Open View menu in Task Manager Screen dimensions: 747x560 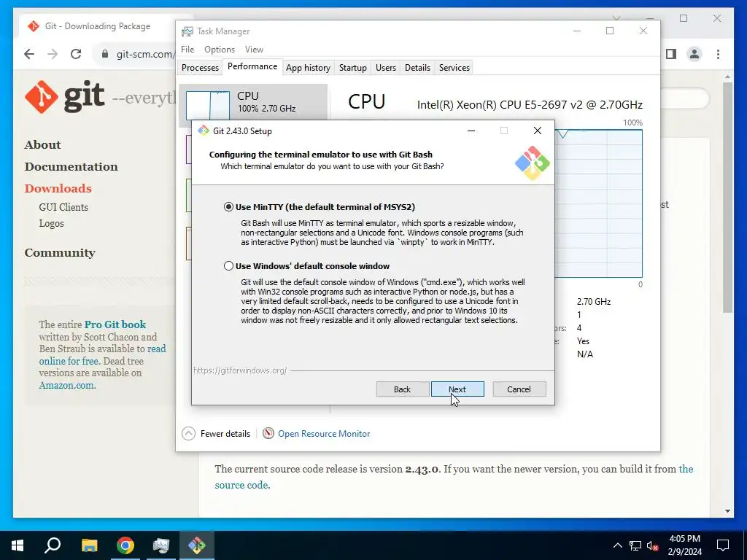254,50
